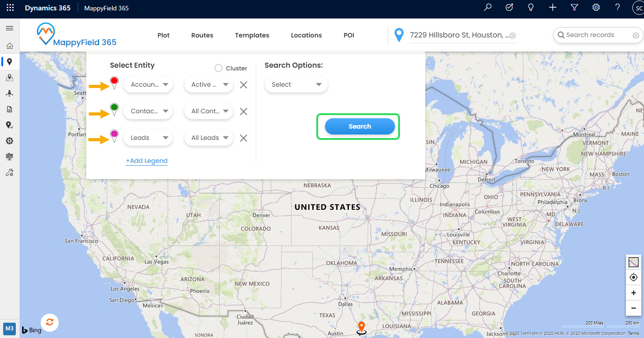Image resolution: width=644 pixels, height=338 pixels.
Task: Click the MappyField 365 app name in header
Action: 107,8
